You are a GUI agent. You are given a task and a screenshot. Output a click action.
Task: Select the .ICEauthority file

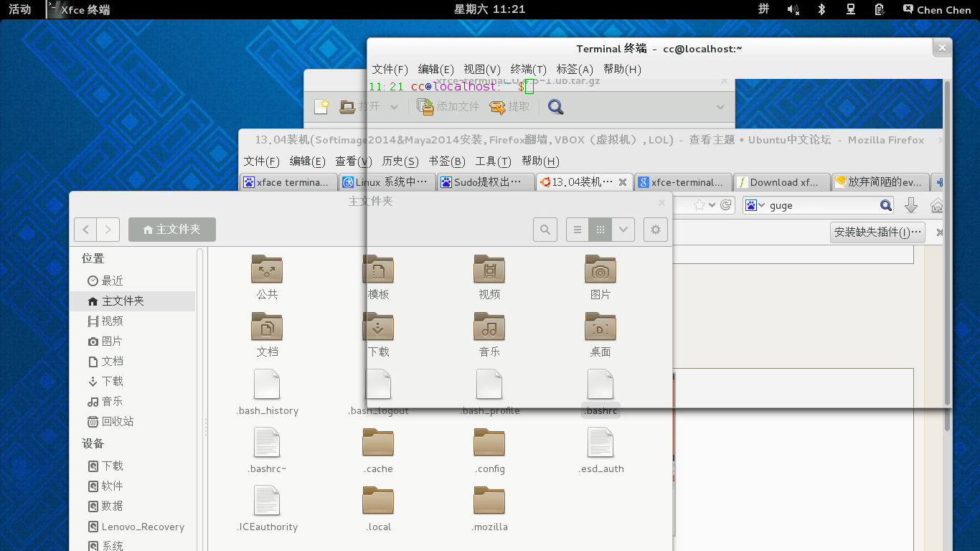click(267, 501)
